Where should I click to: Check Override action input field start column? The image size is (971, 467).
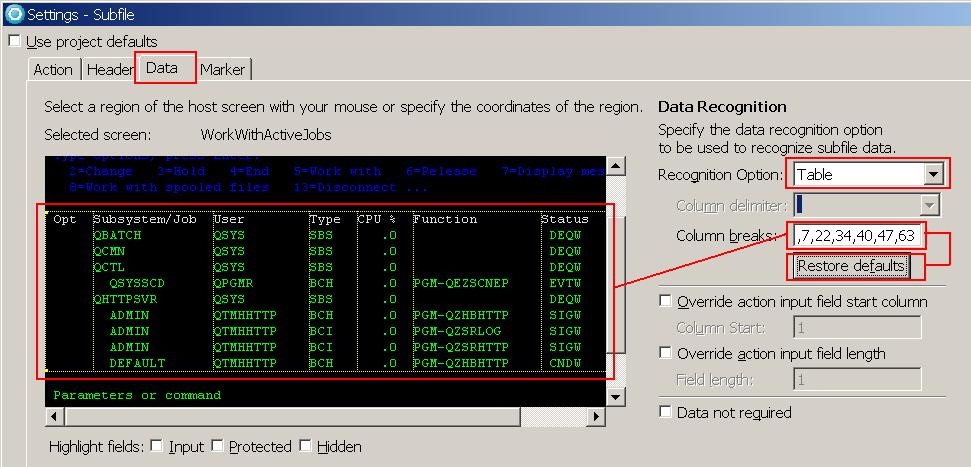tap(665, 301)
